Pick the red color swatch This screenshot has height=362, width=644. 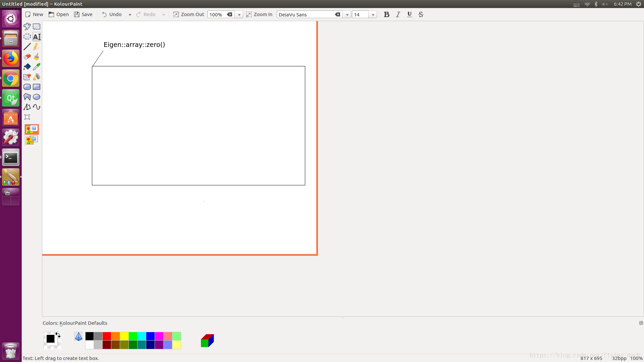tap(107, 336)
